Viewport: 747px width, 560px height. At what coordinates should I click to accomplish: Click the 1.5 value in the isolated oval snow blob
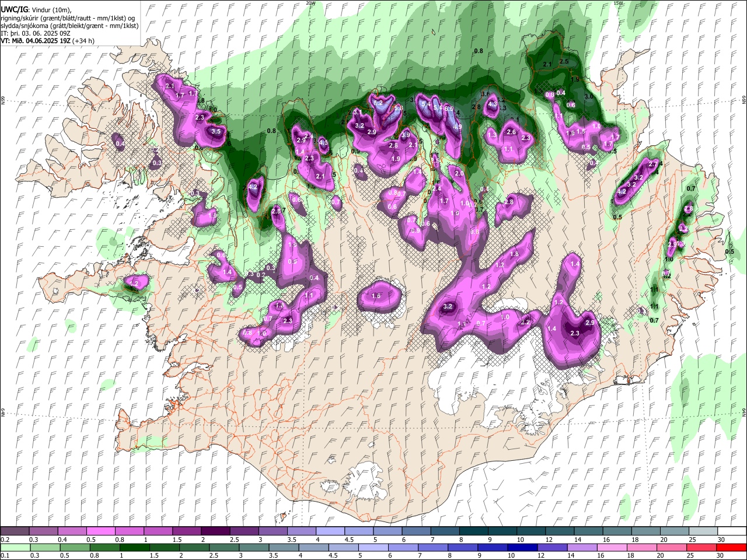tap(376, 296)
